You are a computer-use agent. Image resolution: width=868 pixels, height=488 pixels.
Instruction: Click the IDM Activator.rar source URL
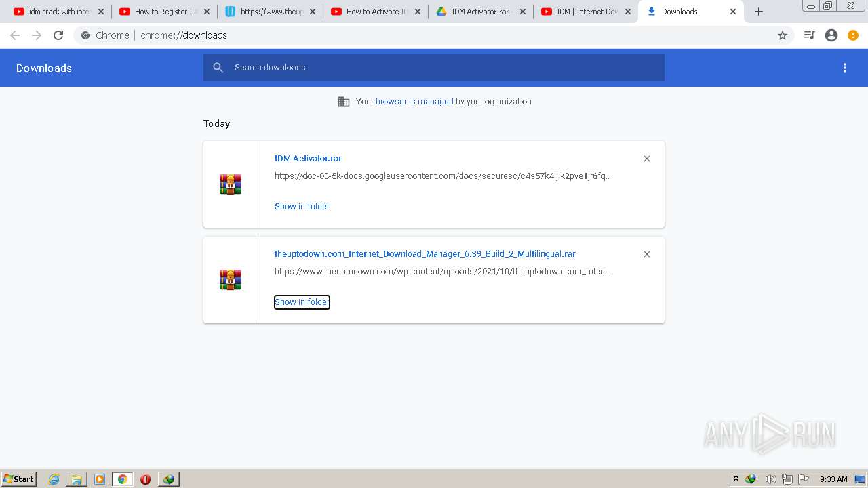(x=443, y=176)
